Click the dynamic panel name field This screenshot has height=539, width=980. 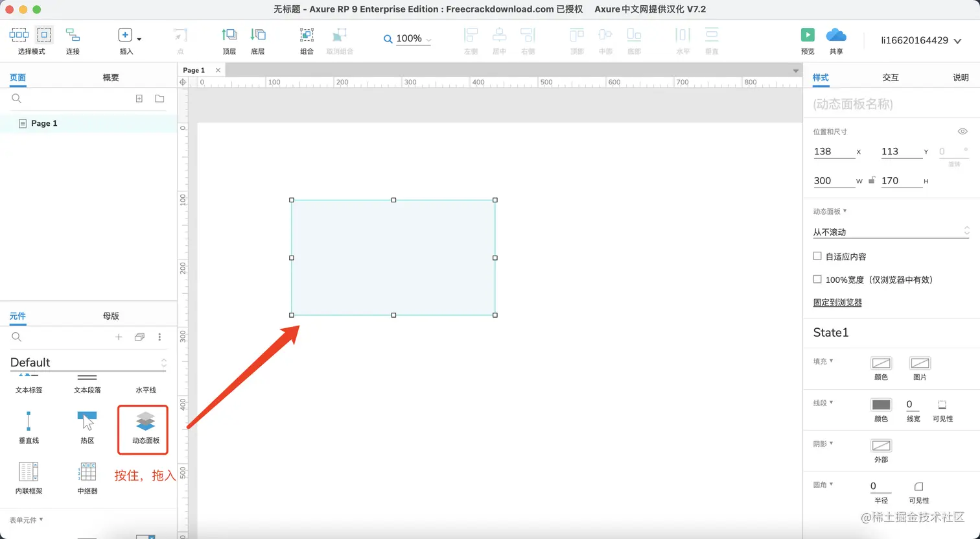tap(891, 104)
